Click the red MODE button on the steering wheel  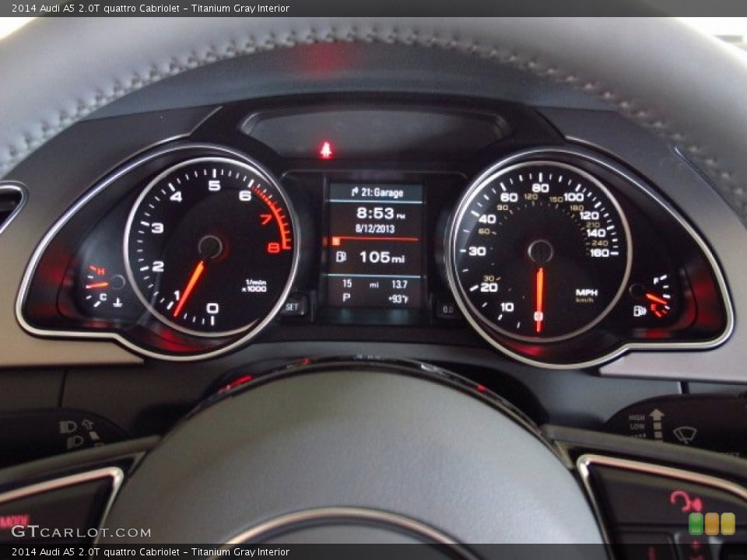pyautogui.click(x=14, y=520)
